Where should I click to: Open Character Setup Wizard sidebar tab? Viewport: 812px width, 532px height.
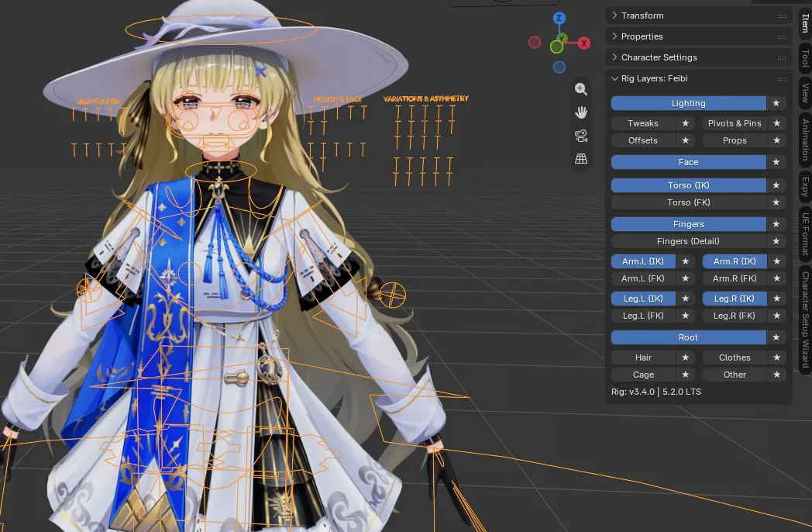(x=805, y=320)
